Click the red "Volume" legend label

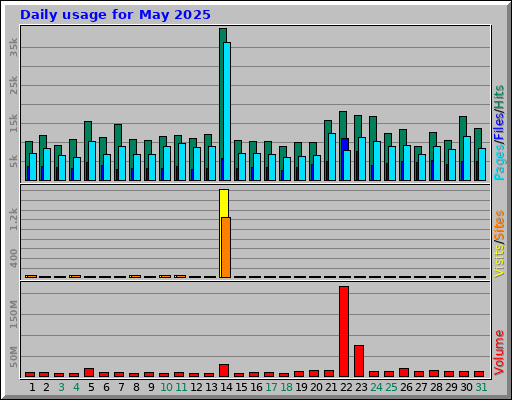tap(499, 353)
